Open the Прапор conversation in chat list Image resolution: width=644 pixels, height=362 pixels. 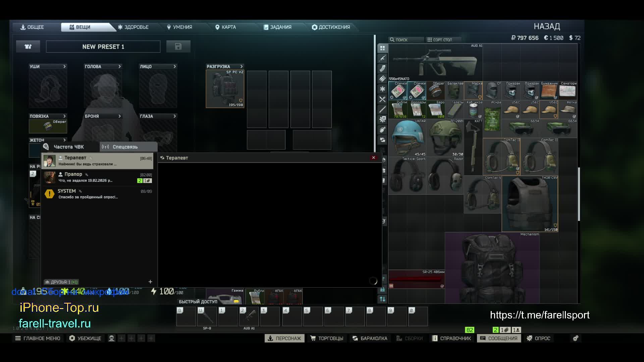point(97,177)
